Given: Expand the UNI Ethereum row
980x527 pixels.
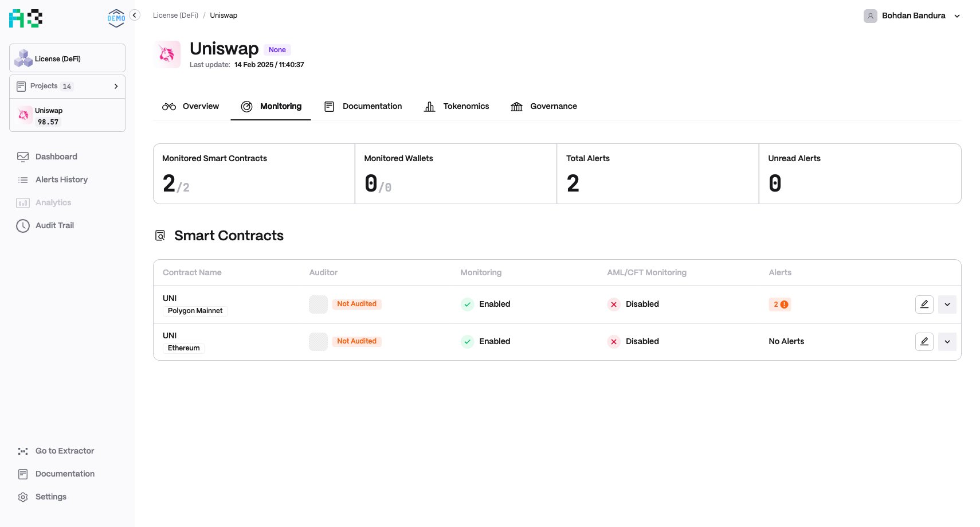Looking at the screenshot, I should tap(947, 342).
